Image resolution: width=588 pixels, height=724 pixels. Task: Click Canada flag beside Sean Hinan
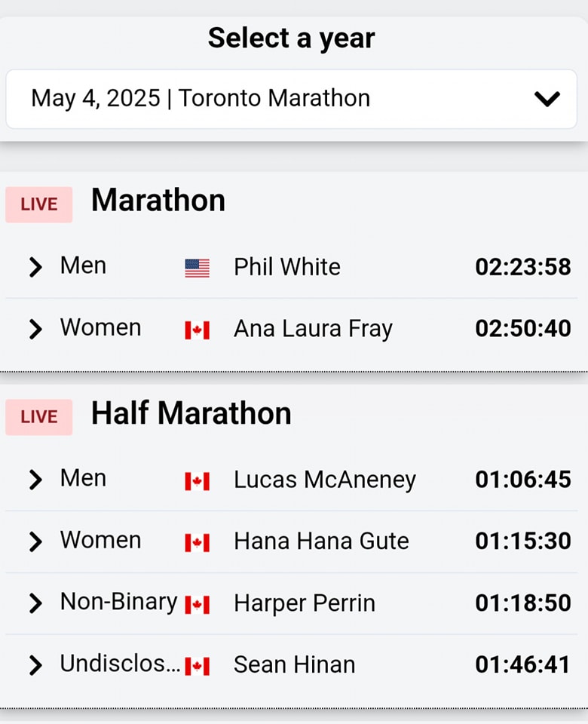click(198, 666)
